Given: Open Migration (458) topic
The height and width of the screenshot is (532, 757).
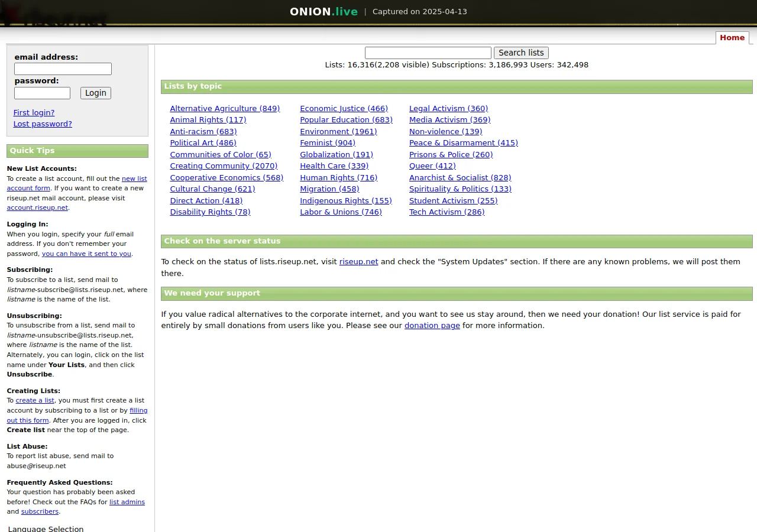Looking at the screenshot, I should 329,189.
